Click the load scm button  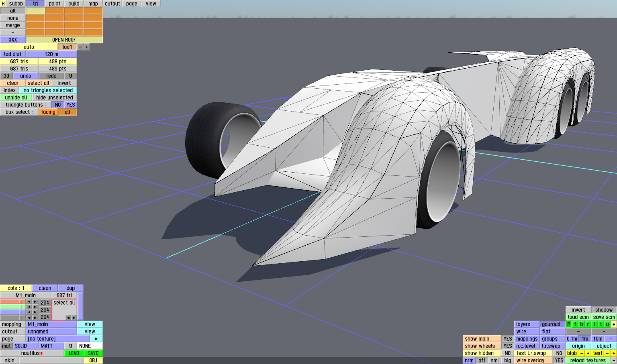coord(578,317)
